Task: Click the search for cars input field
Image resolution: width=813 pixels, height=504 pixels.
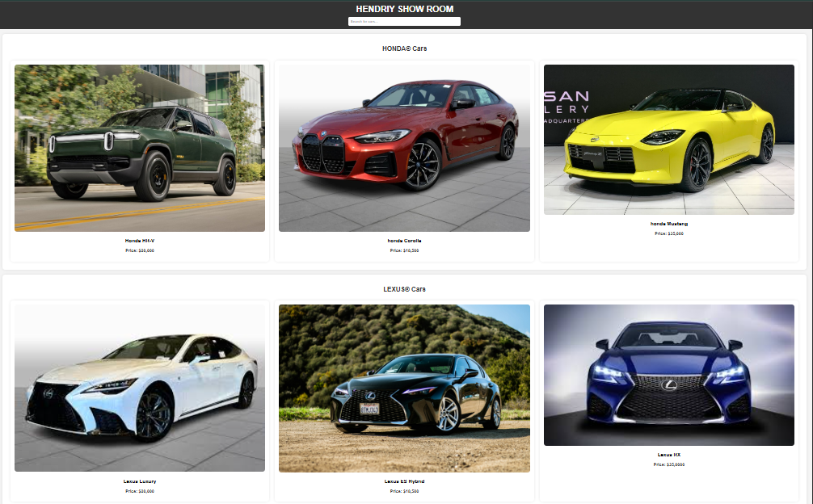Action: click(x=404, y=21)
